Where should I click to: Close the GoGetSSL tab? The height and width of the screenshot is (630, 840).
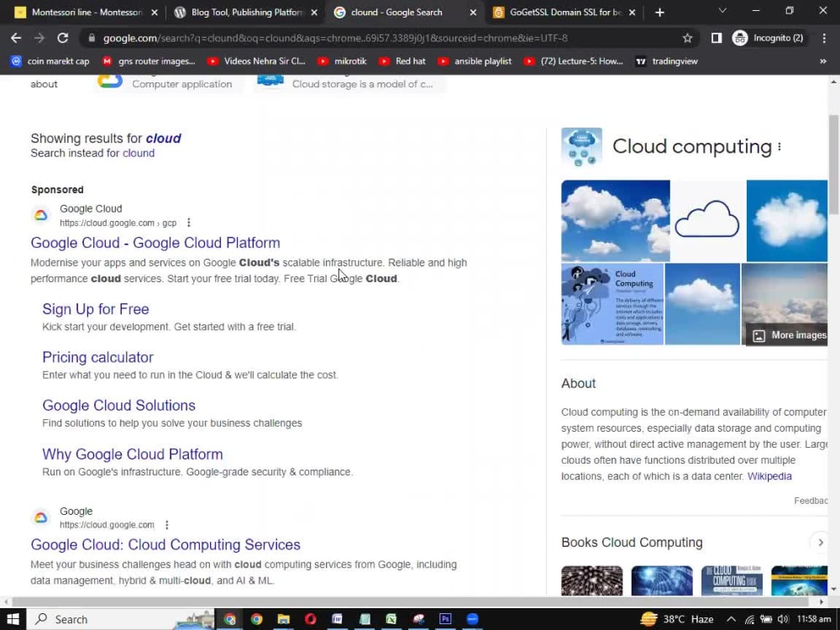pos(632,13)
